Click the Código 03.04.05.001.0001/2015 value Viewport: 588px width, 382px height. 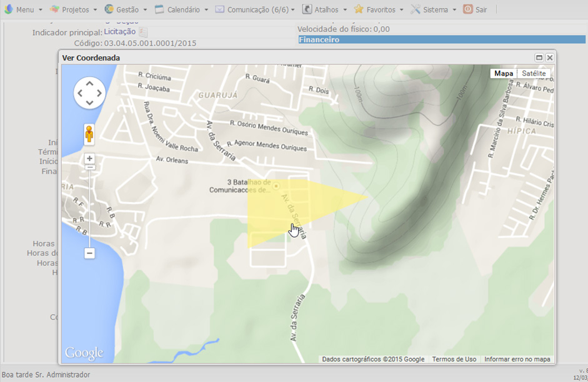coord(150,43)
